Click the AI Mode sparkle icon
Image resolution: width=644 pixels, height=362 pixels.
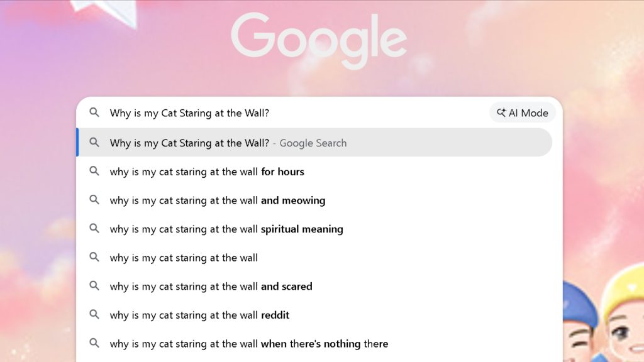501,112
